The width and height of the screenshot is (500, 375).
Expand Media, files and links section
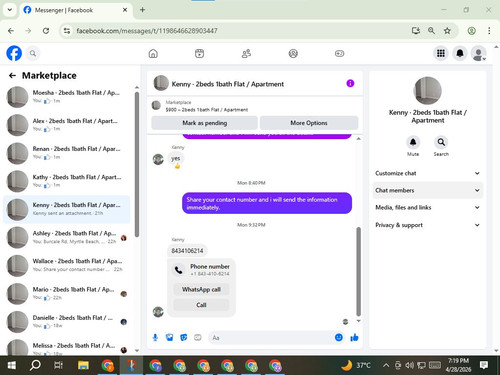pyautogui.click(x=428, y=208)
